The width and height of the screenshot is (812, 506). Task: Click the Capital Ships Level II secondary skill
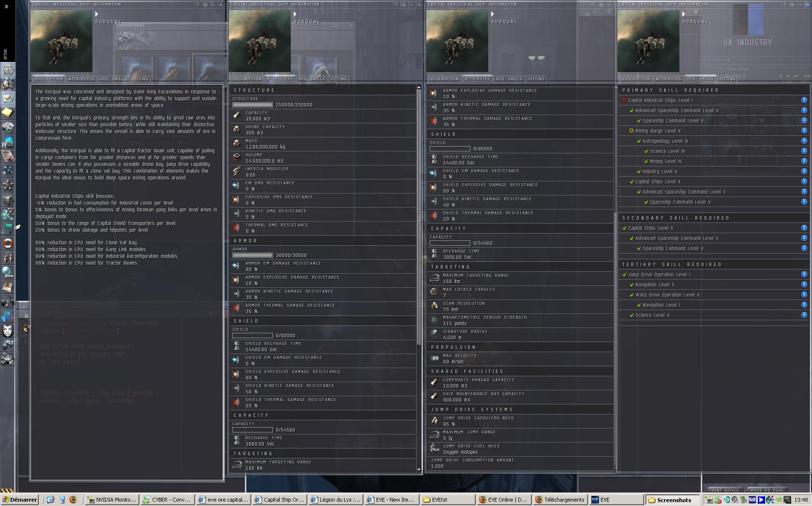click(650, 228)
